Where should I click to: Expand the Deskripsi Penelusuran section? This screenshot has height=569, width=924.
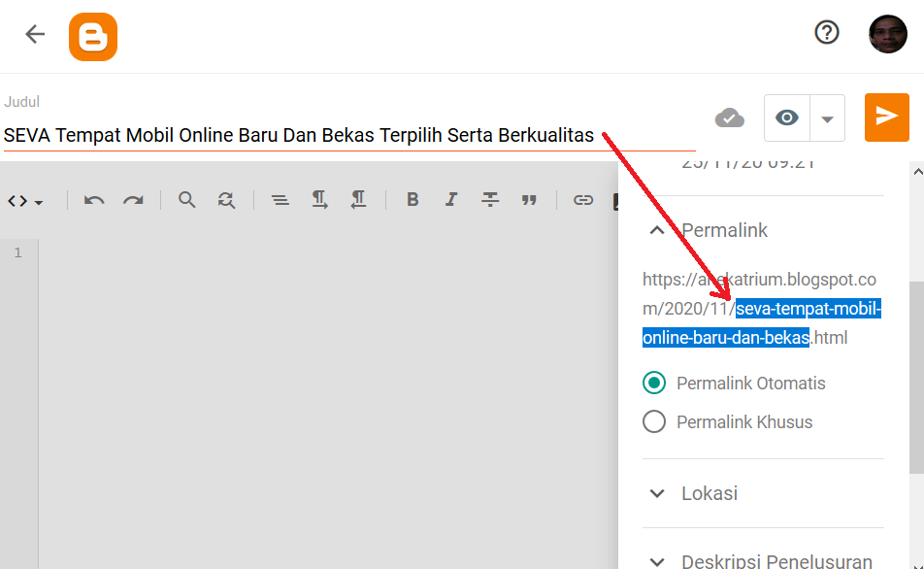pos(657,562)
